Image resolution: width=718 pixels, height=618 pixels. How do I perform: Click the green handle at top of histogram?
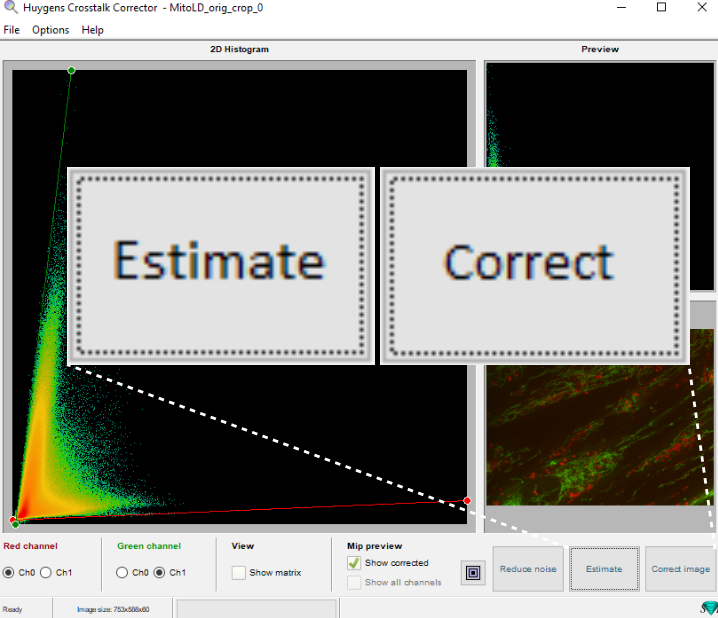[x=71, y=70]
